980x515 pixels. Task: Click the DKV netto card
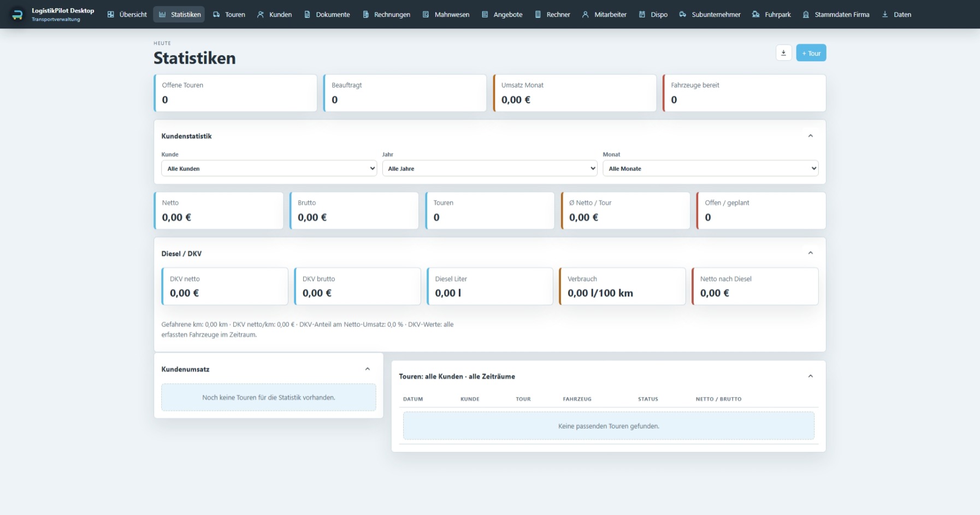(225, 286)
